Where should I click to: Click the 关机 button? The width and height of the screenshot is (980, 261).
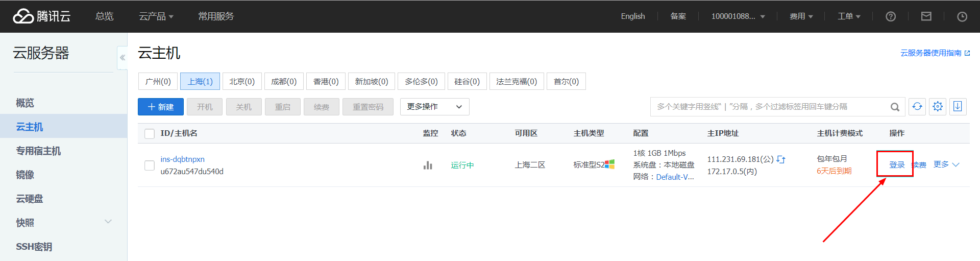point(243,107)
